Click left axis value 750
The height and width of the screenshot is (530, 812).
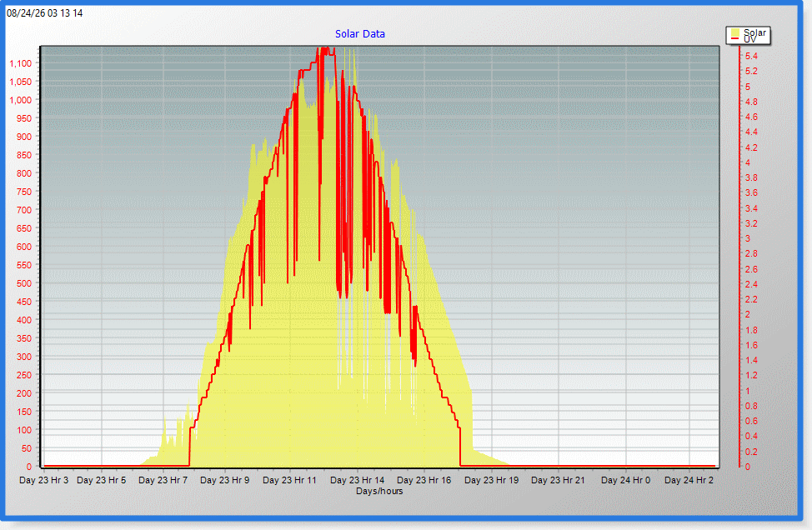(24, 192)
